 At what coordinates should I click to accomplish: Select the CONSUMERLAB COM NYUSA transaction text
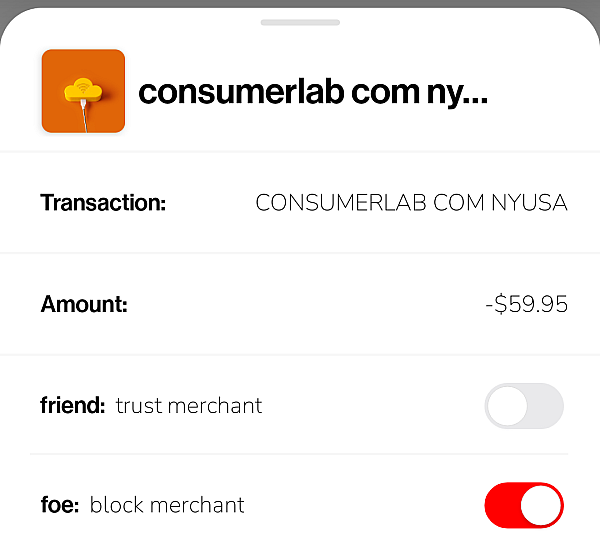411,203
